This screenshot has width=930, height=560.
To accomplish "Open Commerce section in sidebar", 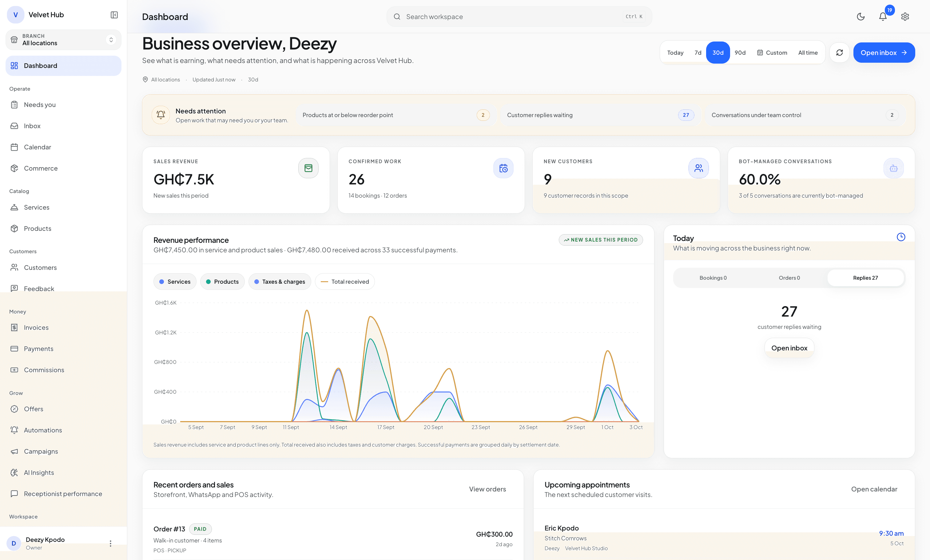I will 63,168.
